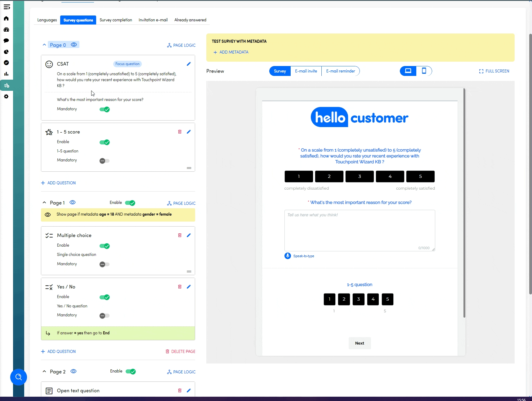
Task: Collapse Page 2 using its chevron
Action: tap(44, 372)
